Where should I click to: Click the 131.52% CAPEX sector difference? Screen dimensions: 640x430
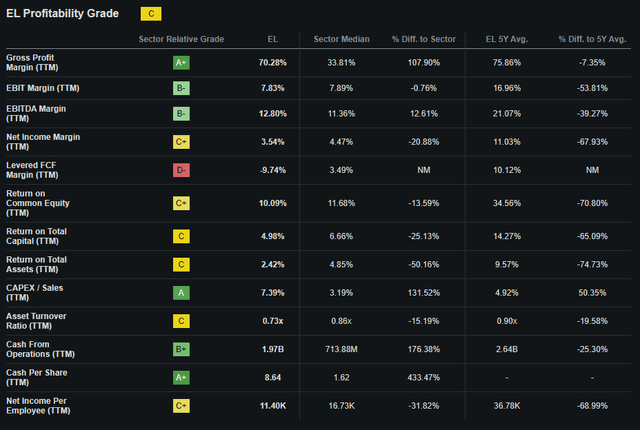click(424, 293)
